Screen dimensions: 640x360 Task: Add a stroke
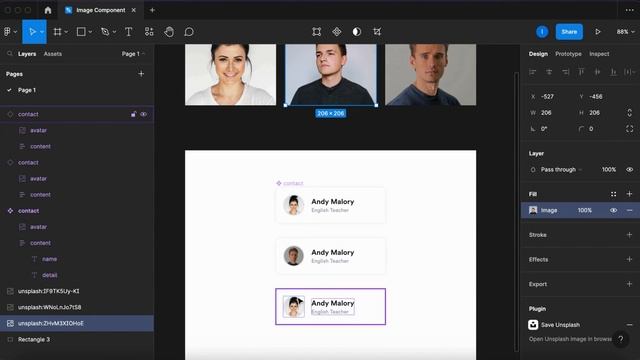629,235
